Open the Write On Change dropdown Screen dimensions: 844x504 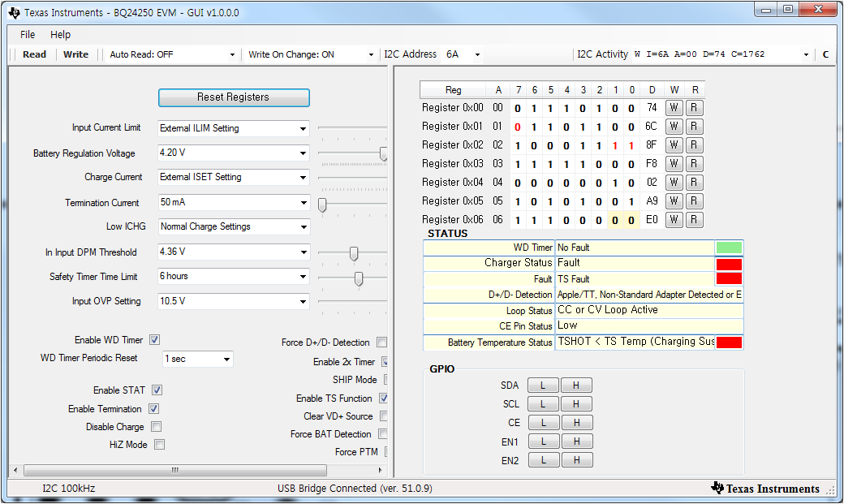(x=370, y=54)
